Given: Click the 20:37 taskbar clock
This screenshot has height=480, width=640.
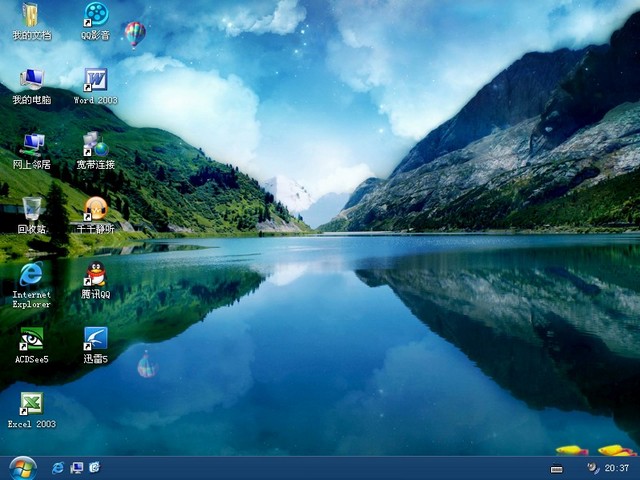Looking at the screenshot, I should point(617,468).
